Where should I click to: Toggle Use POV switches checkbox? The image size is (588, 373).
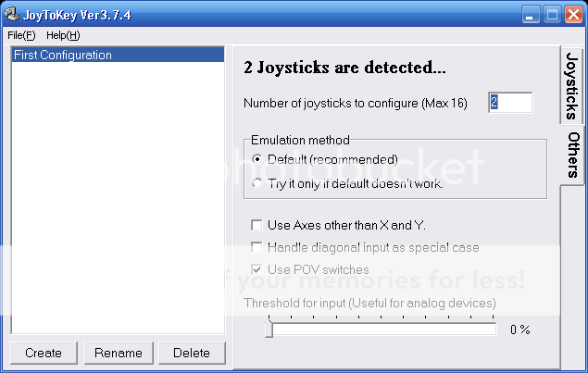coord(256,269)
